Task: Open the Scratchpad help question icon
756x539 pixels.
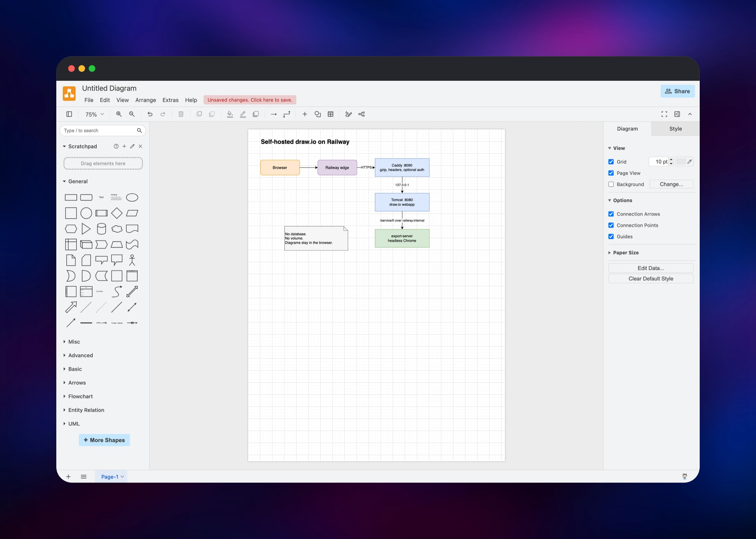Action: tap(116, 146)
